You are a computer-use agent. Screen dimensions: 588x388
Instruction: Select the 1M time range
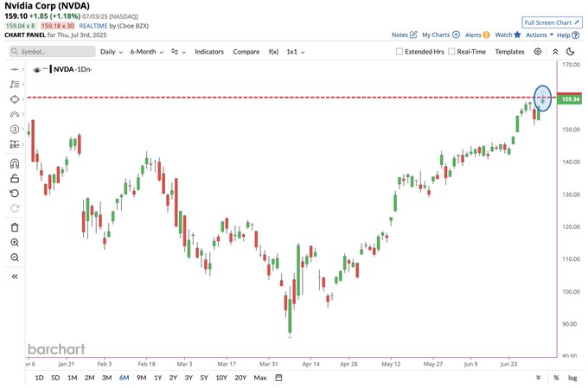73,378
